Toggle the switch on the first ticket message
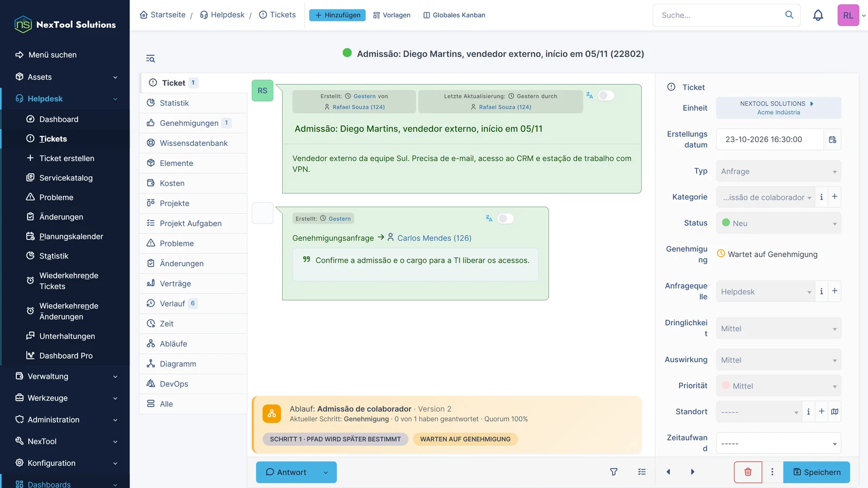 click(x=606, y=95)
